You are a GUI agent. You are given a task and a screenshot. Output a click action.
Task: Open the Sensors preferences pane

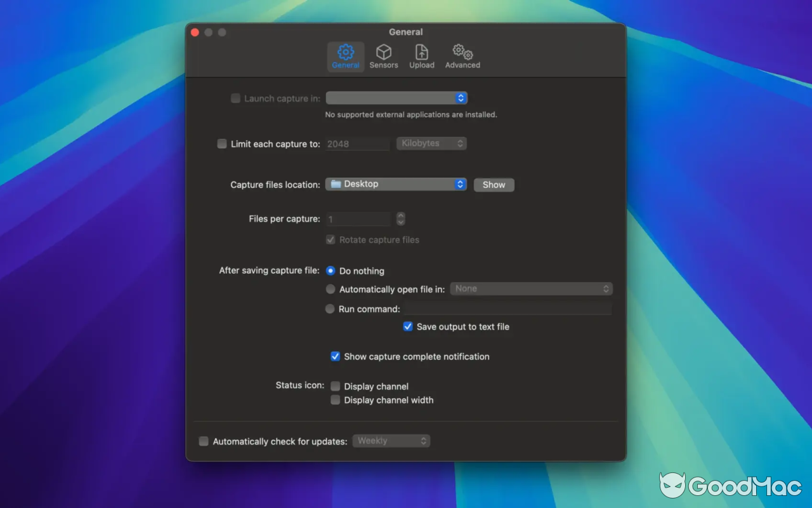[x=383, y=56]
